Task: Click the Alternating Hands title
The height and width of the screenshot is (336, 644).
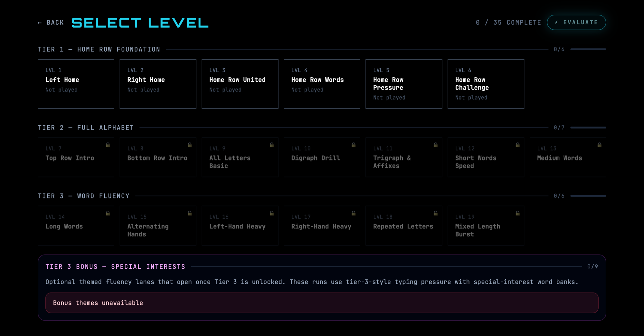Action: pyautogui.click(x=148, y=230)
